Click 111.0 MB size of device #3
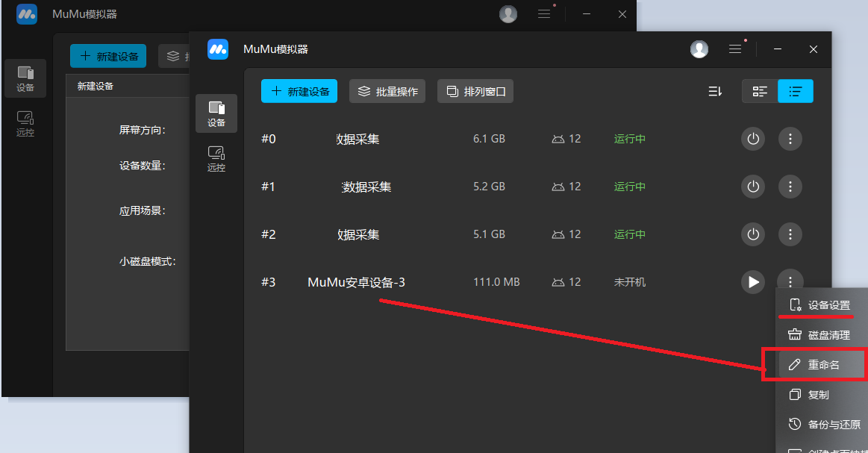 496,282
